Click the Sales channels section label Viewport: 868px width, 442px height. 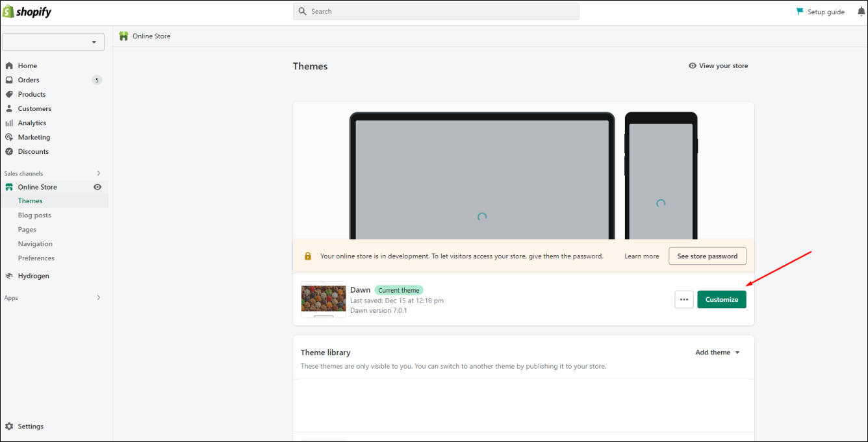[x=23, y=173]
